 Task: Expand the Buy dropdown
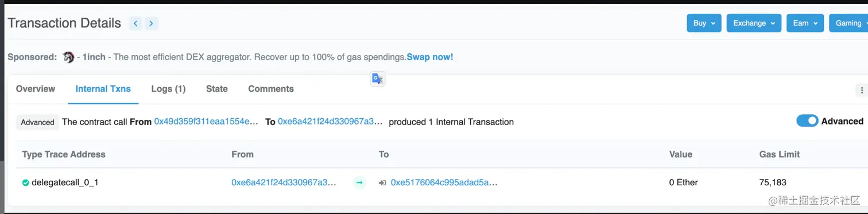point(704,23)
